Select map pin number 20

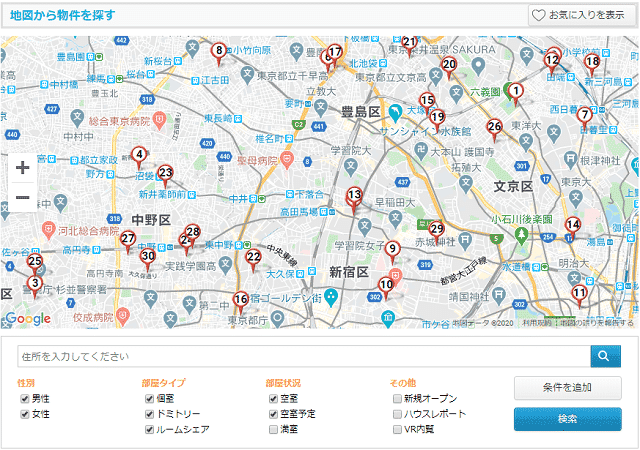[x=449, y=65]
